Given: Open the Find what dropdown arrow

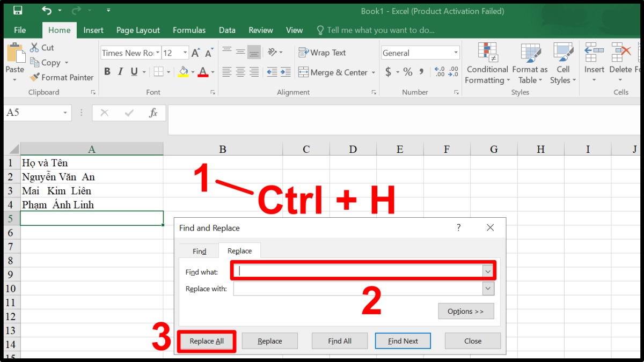Looking at the screenshot, I should tap(488, 271).
